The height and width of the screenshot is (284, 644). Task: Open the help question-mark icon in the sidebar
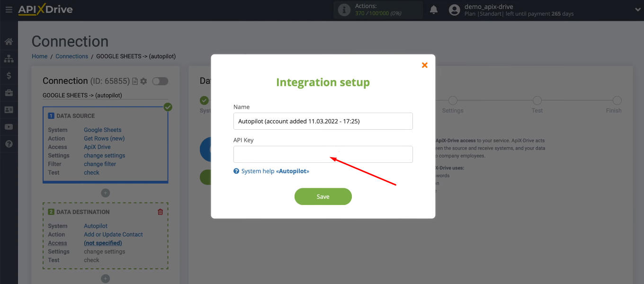coord(9,143)
